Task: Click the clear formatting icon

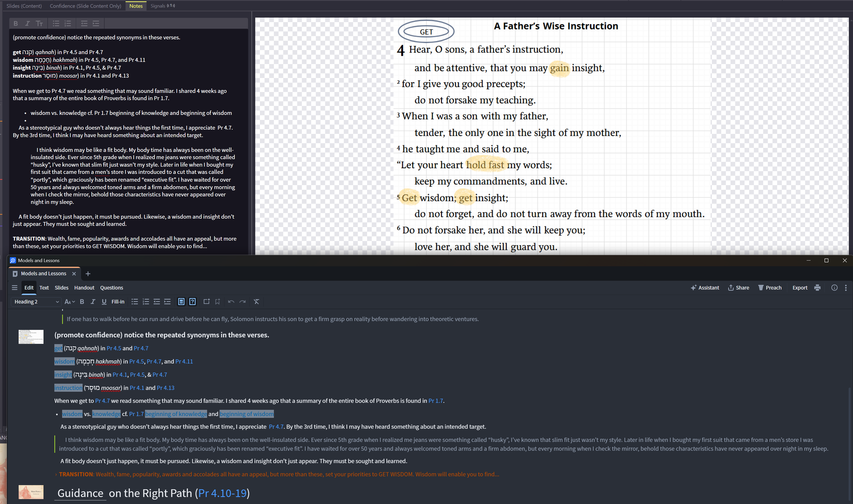Action: [256, 302]
